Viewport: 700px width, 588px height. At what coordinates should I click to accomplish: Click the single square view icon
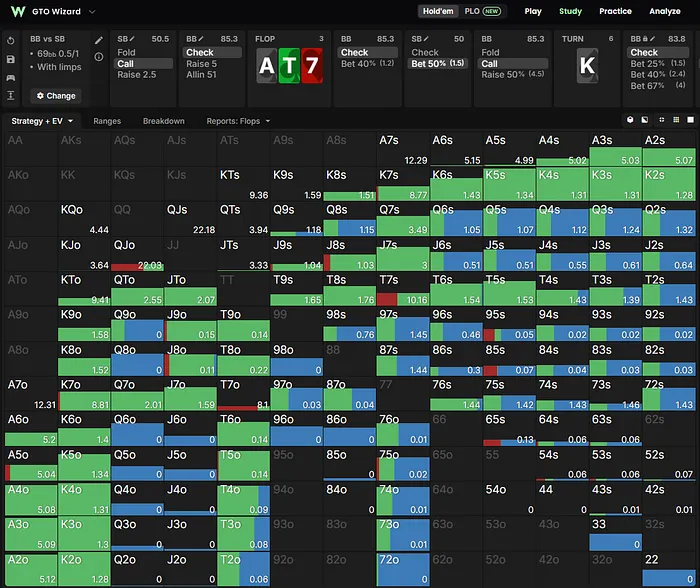(x=690, y=120)
